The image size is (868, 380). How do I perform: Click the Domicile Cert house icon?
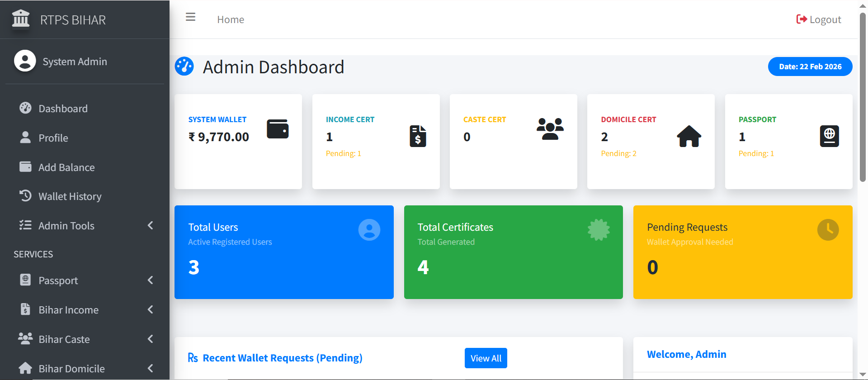689,136
